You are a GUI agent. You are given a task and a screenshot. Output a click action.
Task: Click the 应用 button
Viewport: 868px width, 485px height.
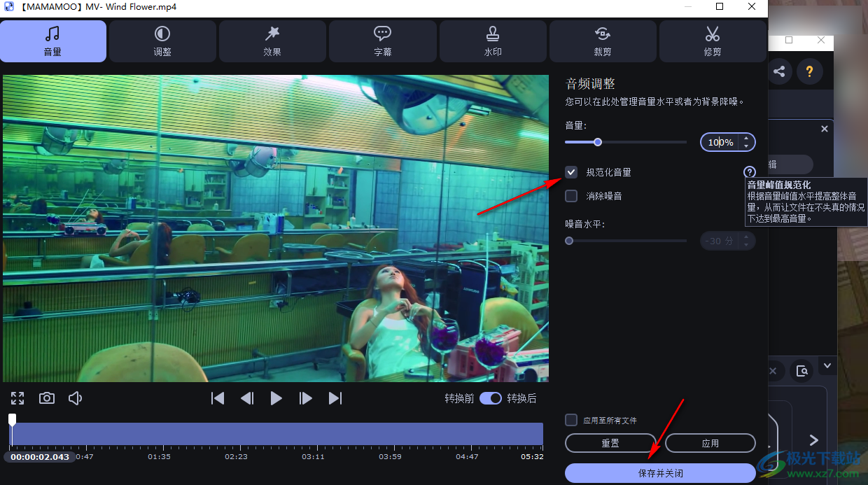(710, 443)
